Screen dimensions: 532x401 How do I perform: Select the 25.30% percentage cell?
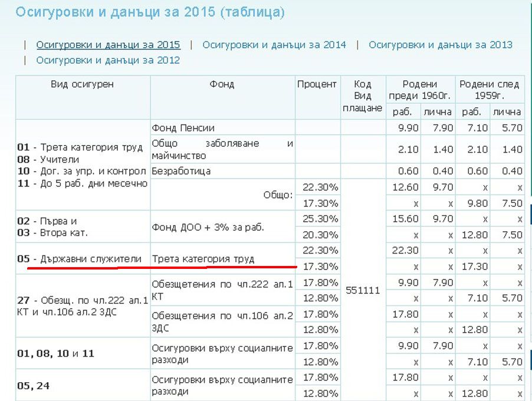pos(320,219)
